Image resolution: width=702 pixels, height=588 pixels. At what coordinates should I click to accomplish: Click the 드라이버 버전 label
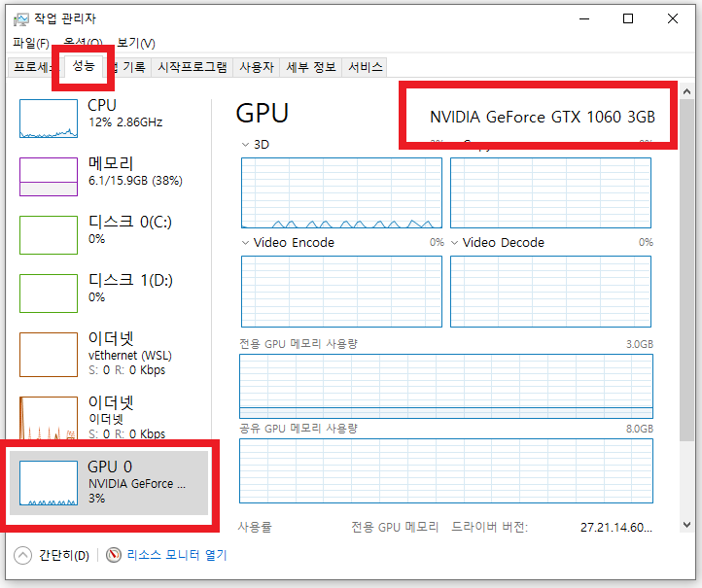coord(489,527)
